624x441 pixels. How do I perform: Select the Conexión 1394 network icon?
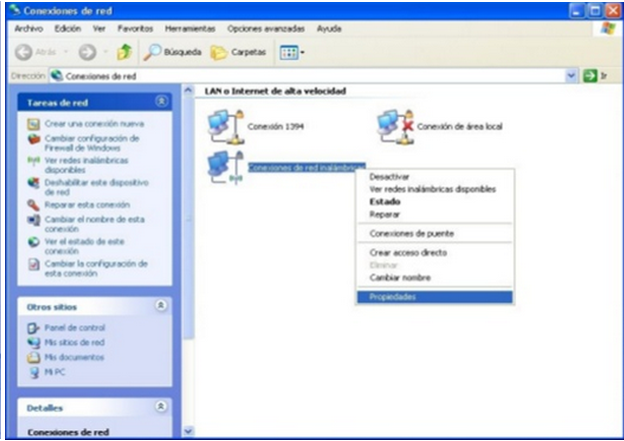click(x=226, y=127)
